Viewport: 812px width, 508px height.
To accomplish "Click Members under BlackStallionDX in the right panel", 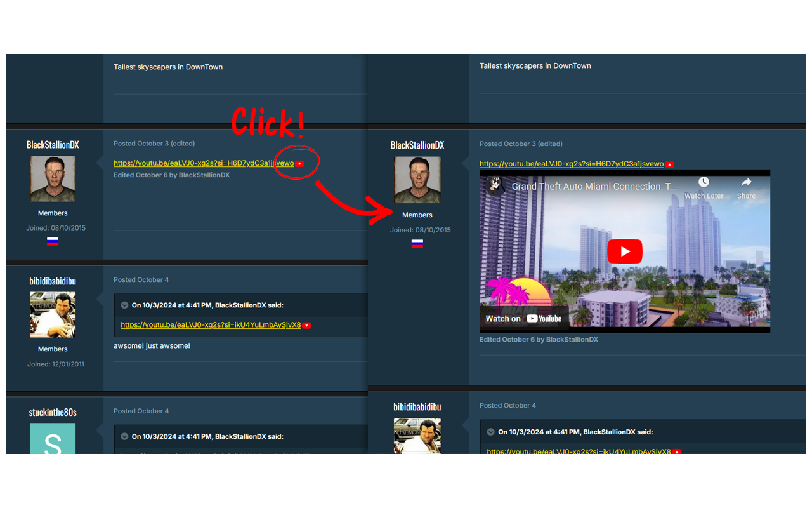I will [x=417, y=215].
